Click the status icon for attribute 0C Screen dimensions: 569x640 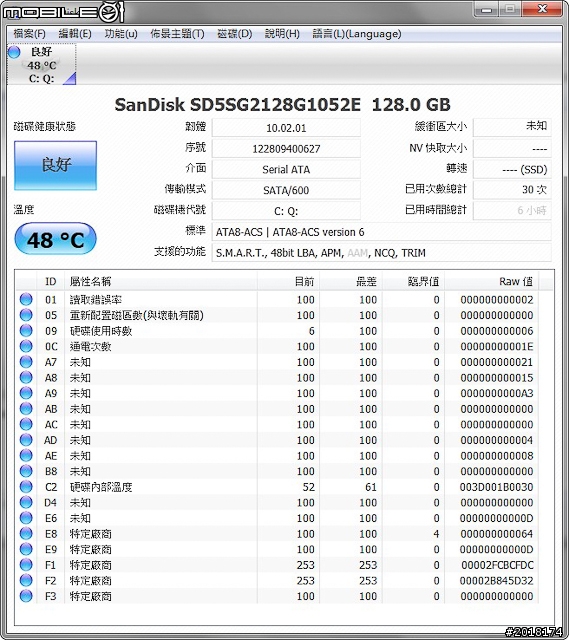[x=26, y=346]
